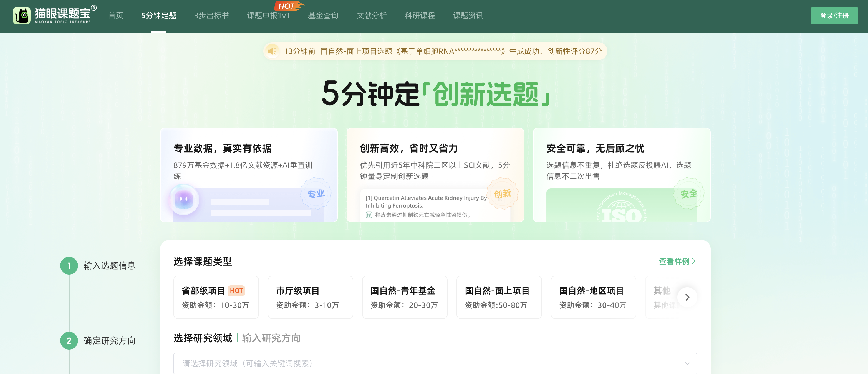Select the 5分钟定题 nav tab
This screenshot has width=868, height=374.
pyautogui.click(x=159, y=16)
